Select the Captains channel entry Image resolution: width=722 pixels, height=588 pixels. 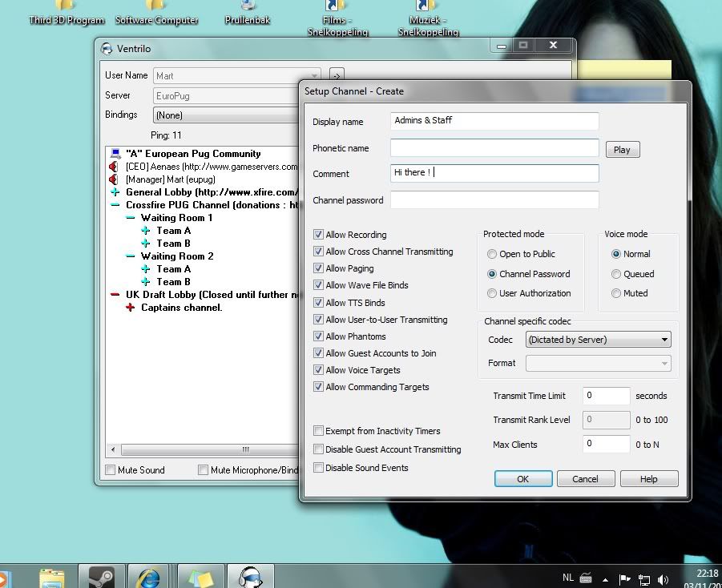tap(181, 308)
